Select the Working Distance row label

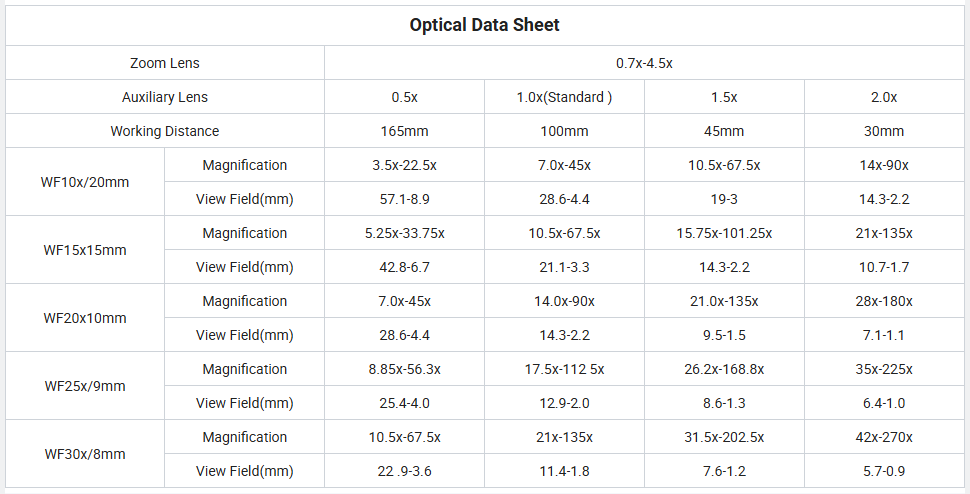[165, 131]
